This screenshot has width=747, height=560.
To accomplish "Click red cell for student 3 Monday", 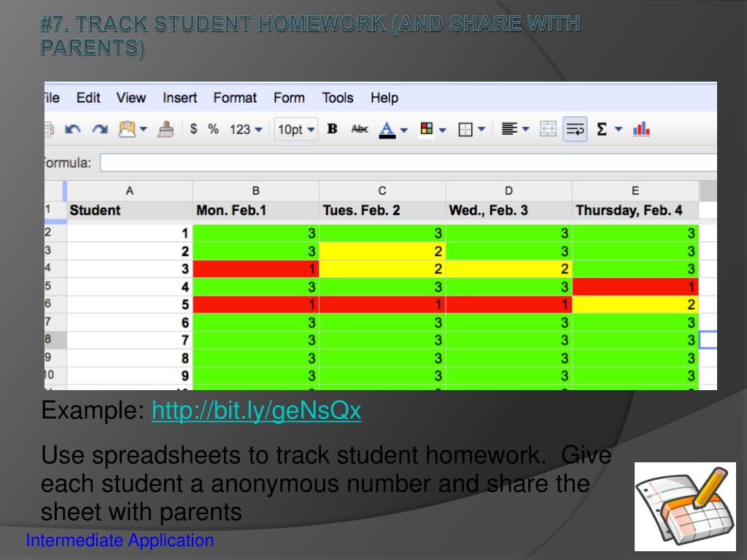I will 256,268.
